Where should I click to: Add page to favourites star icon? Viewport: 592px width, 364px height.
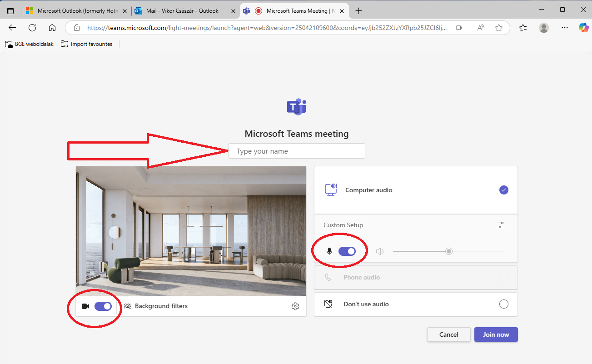499,28
